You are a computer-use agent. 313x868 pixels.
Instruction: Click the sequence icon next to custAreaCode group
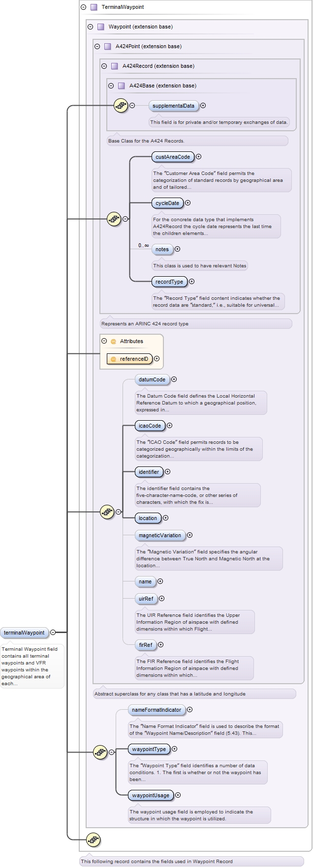(x=114, y=219)
